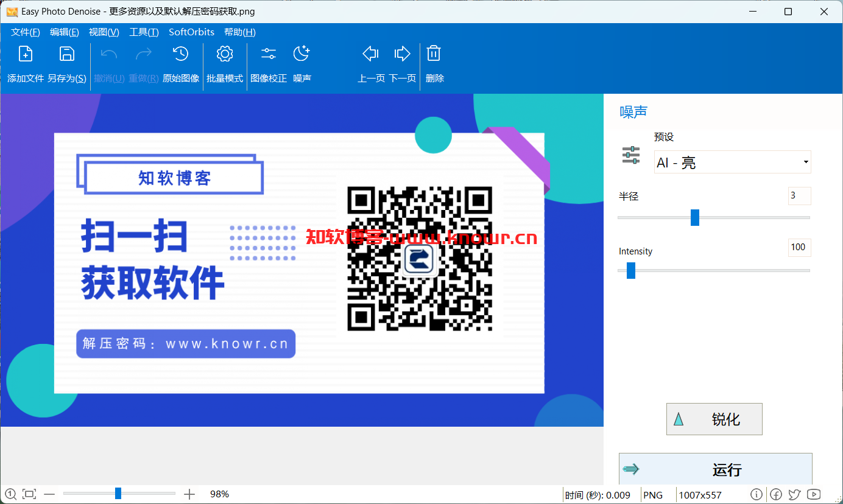Viewport: 843px width, 504px height.
Task: Click the Intensity value field showing 100
Action: click(x=799, y=247)
